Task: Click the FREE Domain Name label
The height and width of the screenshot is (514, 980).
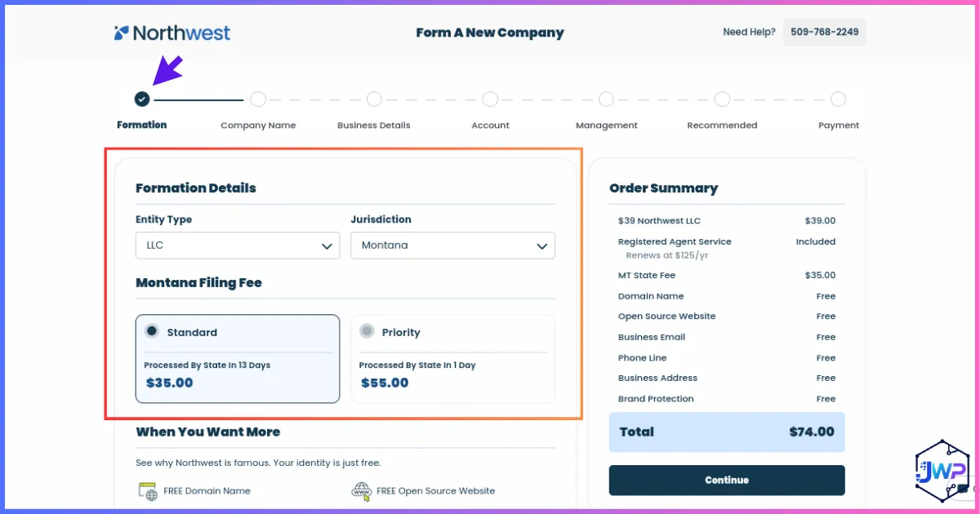Action: [x=207, y=491]
